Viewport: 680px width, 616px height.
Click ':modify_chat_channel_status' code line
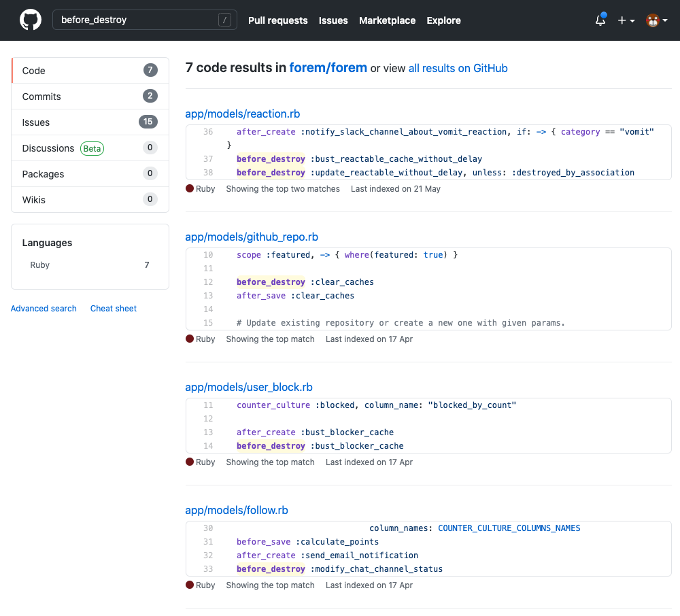[339, 569]
